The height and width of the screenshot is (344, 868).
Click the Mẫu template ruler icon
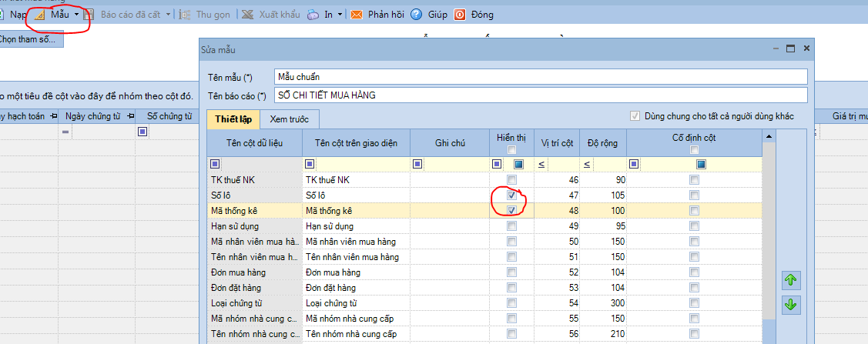pyautogui.click(x=41, y=15)
